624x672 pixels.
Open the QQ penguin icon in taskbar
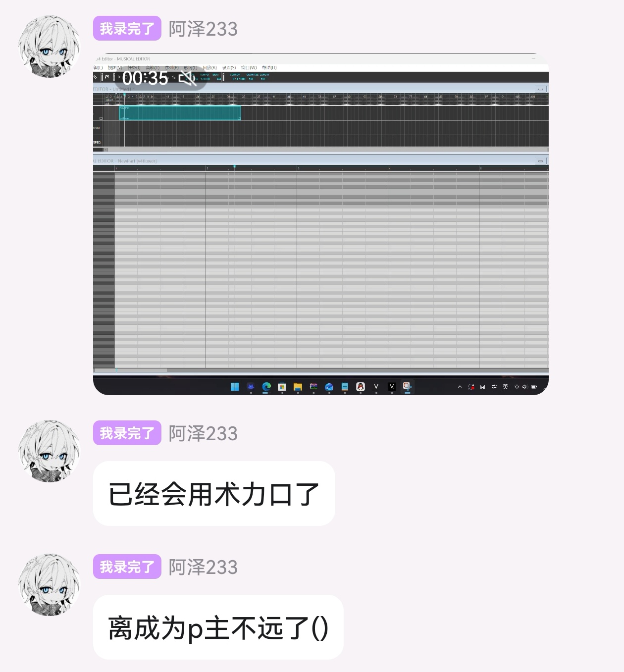(x=361, y=387)
